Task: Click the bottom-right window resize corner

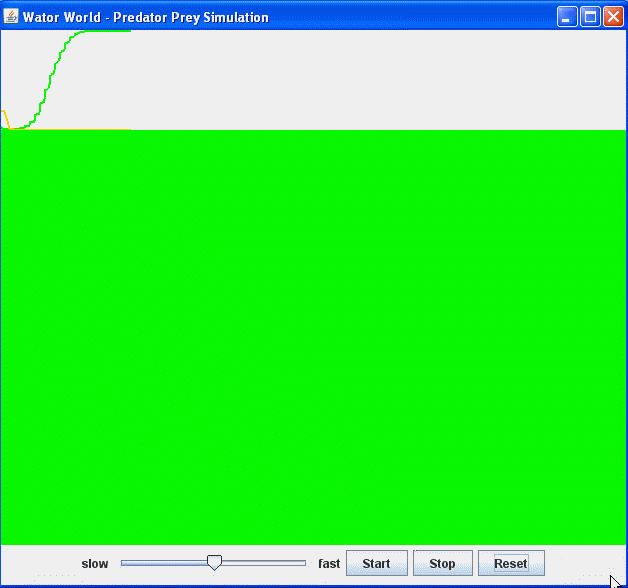Action: click(622, 582)
